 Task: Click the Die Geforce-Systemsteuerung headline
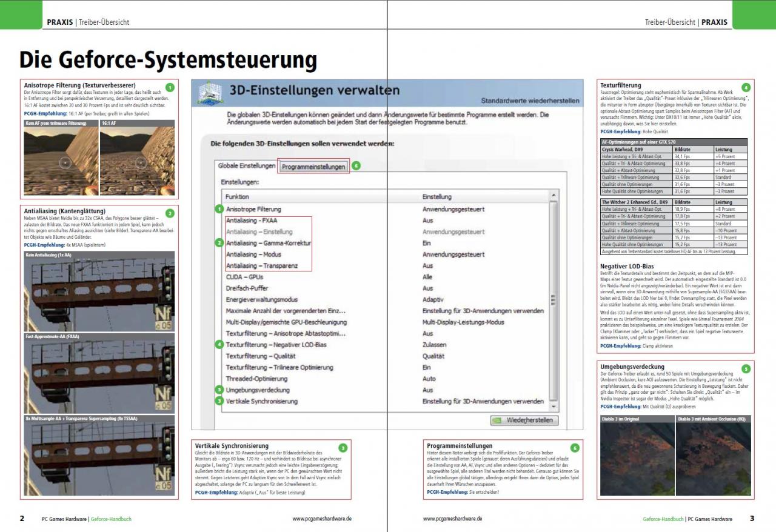tap(168, 59)
